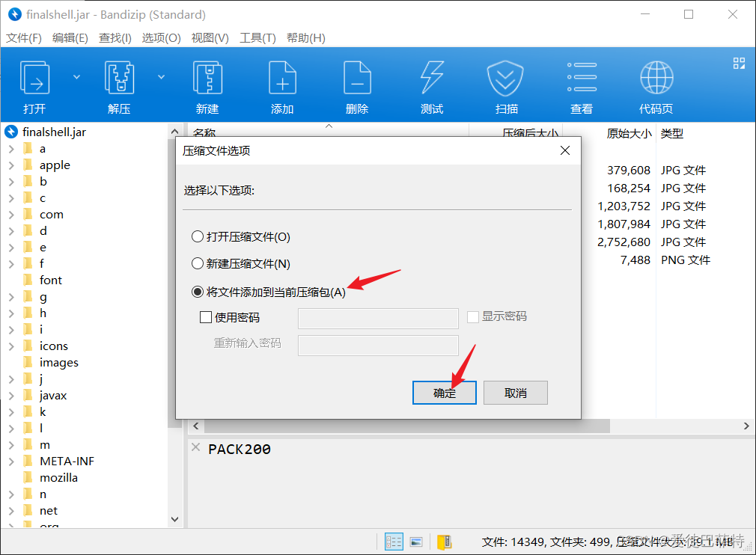
Task: Click the Code page (代码页) globe icon
Action: pyautogui.click(x=656, y=78)
